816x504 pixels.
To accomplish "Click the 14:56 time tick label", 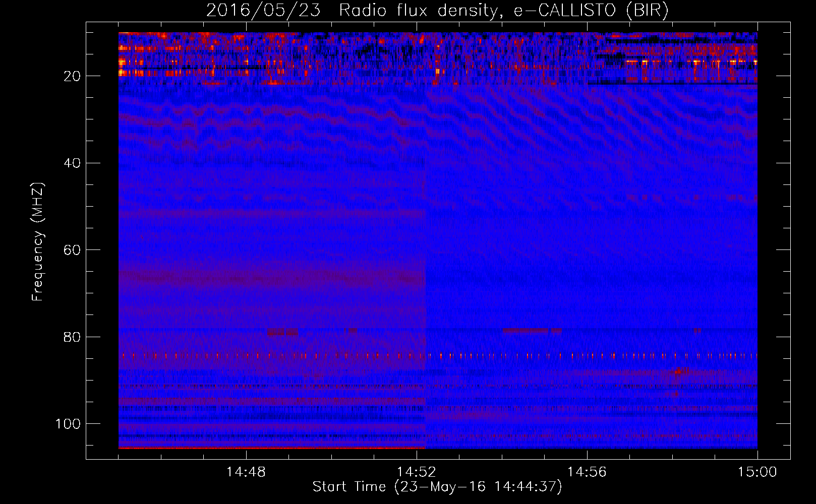I will click(587, 472).
